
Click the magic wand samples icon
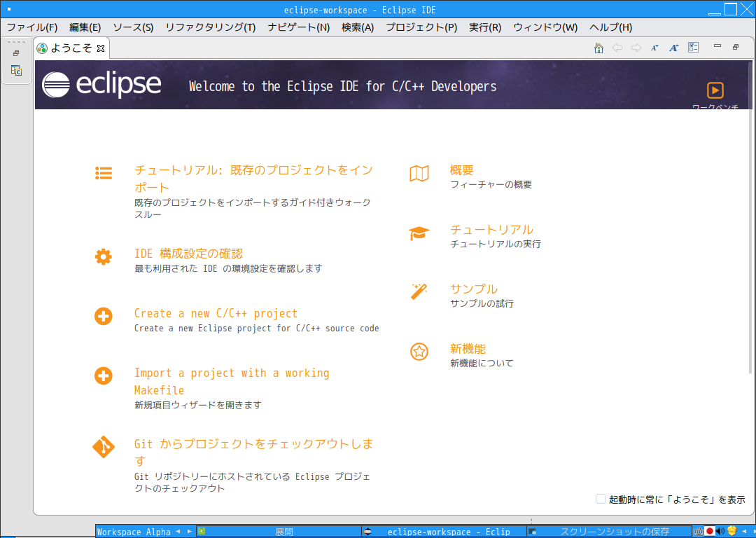(419, 291)
